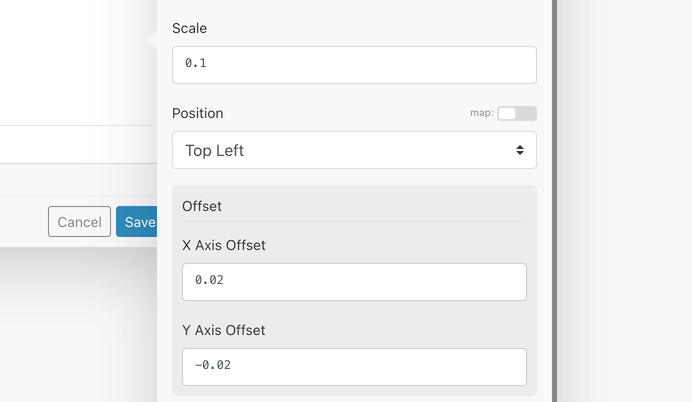Focus the Scale input field

coord(354,65)
